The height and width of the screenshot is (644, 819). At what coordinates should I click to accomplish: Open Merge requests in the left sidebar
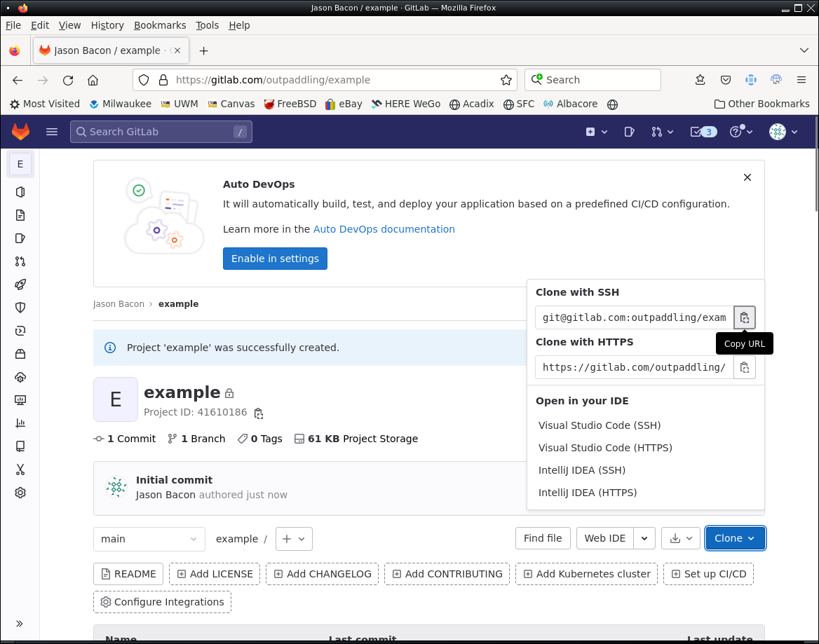point(20,261)
